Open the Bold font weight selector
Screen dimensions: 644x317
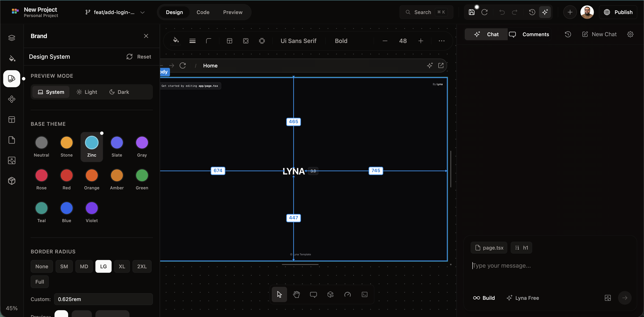(x=341, y=41)
